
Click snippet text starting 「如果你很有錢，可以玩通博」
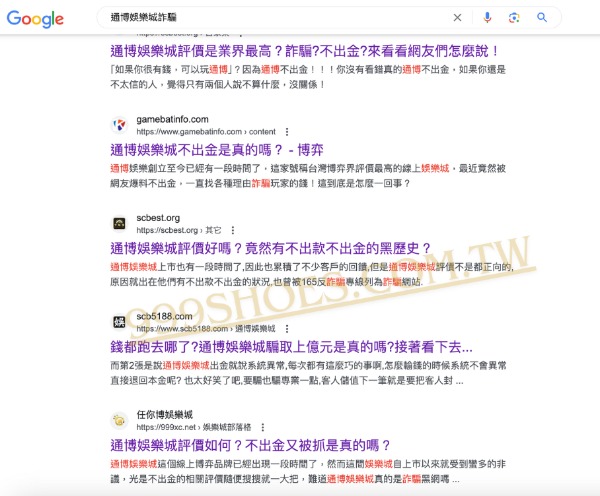pyautogui.click(x=308, y=77)
